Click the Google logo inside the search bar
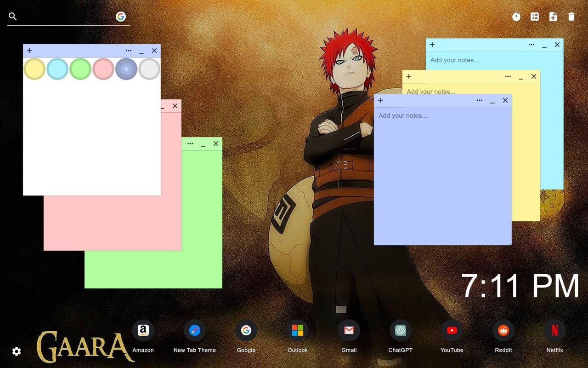 (121, 17)
